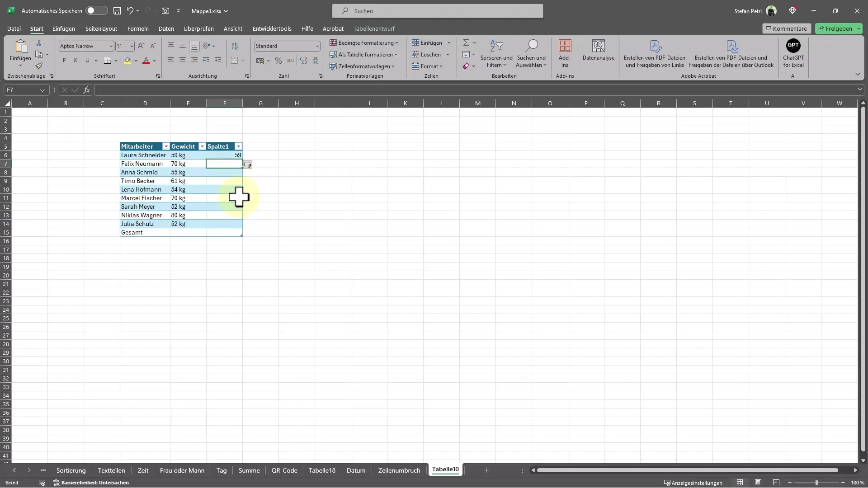868x488 pixels.
Task: Expand Spalte1 filter dropdown
Action: pyautogui.click(x=238, y=146)
